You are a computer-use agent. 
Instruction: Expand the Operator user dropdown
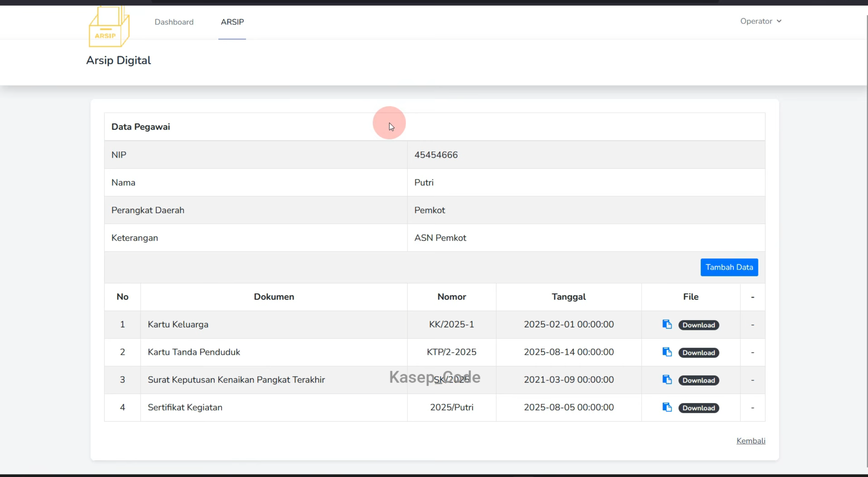pyautogui.click(x=761, y=21)
